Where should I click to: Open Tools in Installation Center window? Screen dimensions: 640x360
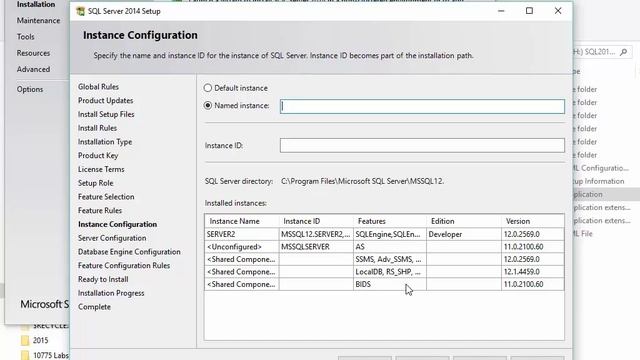click(25, 37)
